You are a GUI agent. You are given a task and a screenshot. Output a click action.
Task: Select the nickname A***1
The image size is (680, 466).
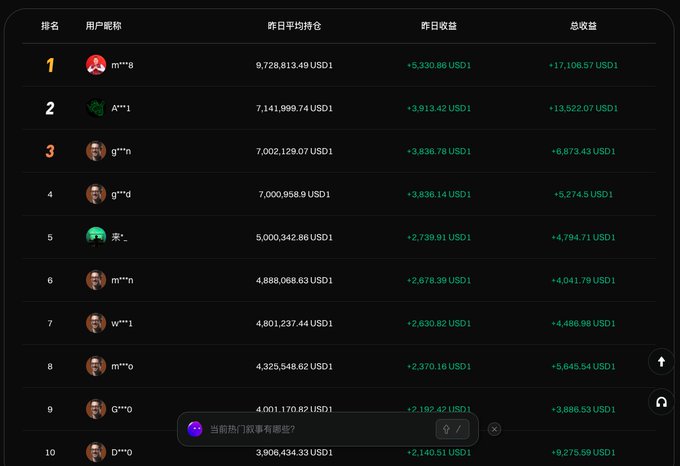(121, 108)
